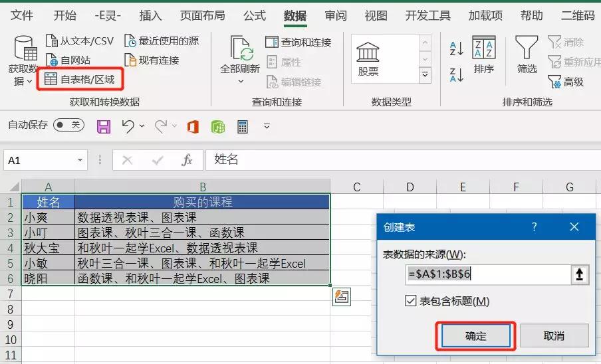The image size is (601, 364).
Task: Click the Save disk icon
Action: [x=104, y=126]
